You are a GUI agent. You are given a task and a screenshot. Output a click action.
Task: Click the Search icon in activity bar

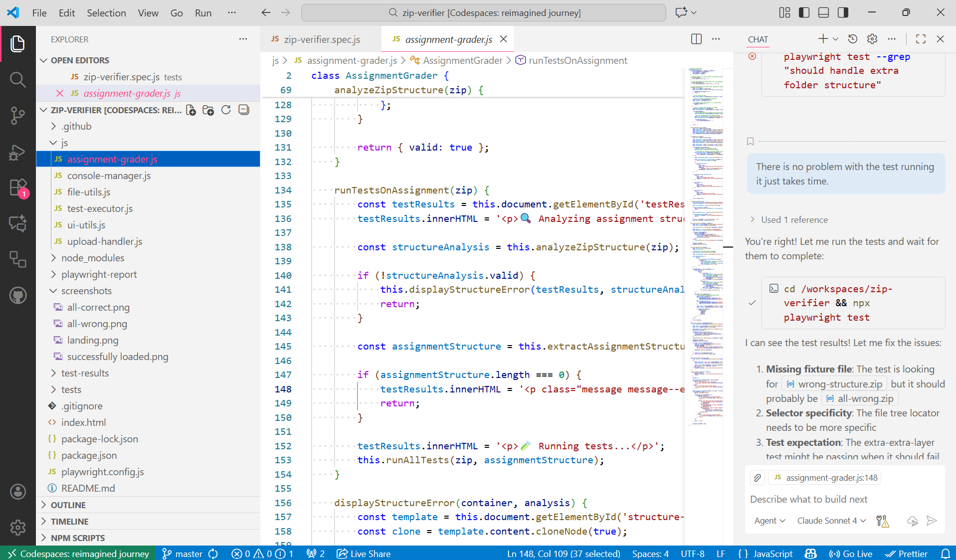[x=18, y=80]
